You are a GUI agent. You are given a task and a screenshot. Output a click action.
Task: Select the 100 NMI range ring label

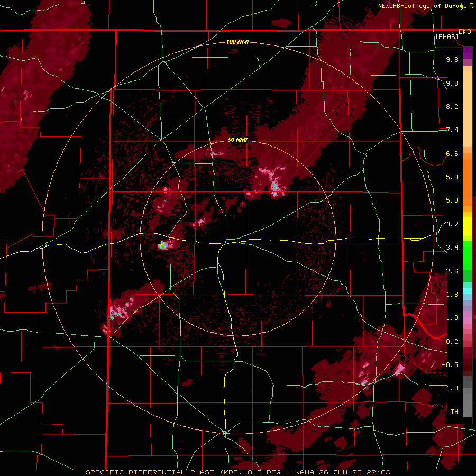pyautogui.click(x=237, y=42)
